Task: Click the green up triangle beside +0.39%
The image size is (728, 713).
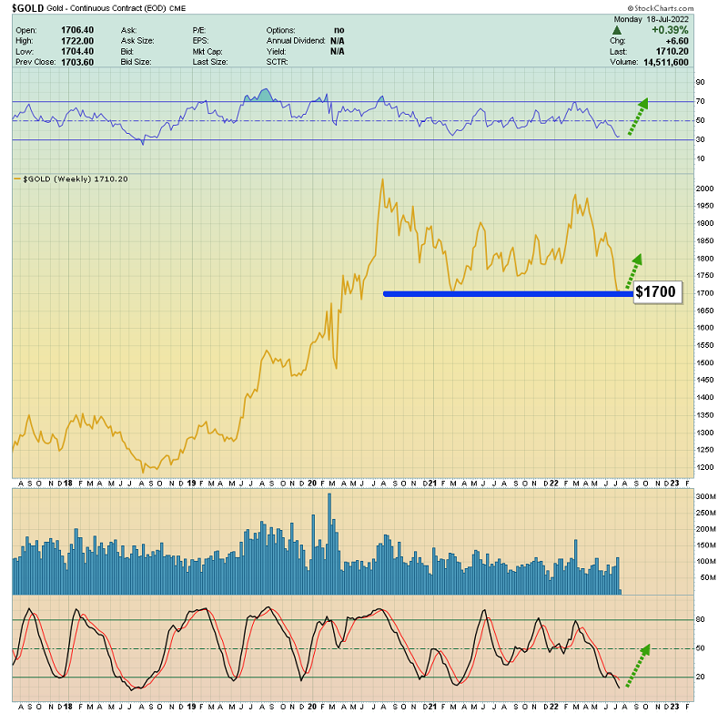Action: [617, 30]
